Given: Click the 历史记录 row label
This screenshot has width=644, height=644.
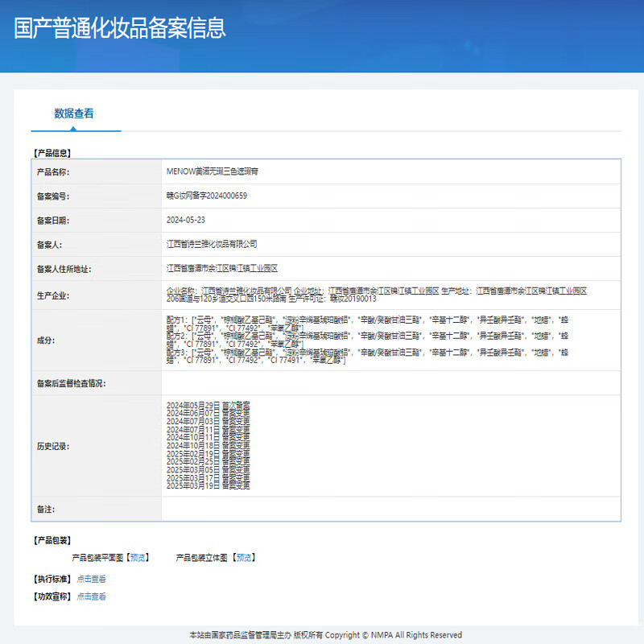Looking at the screenshot, I should [53, 446].
